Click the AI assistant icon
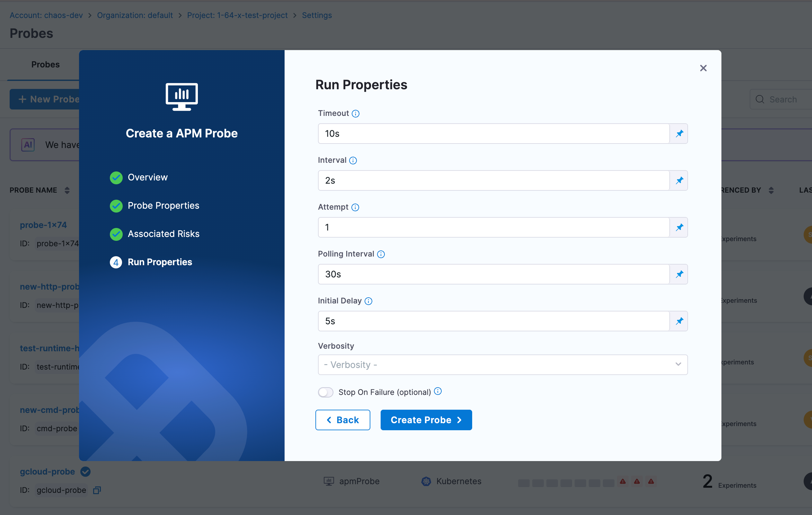812x515 pixels. coord(28,144)
